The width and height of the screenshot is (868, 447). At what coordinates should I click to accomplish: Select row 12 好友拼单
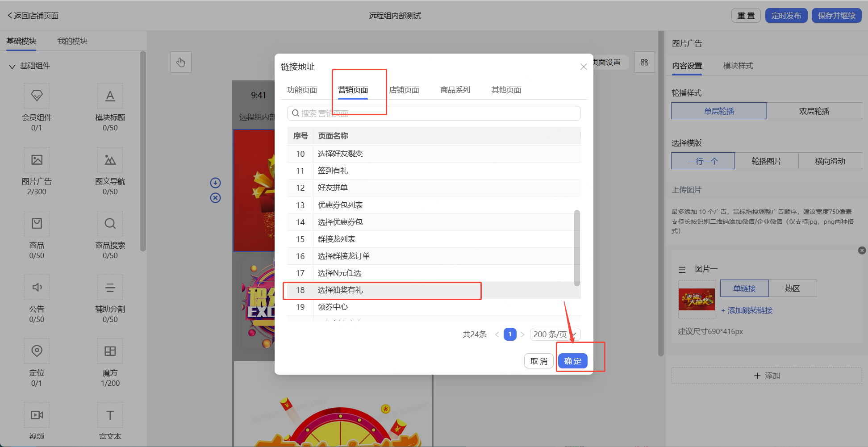click(x=434, y=188)
